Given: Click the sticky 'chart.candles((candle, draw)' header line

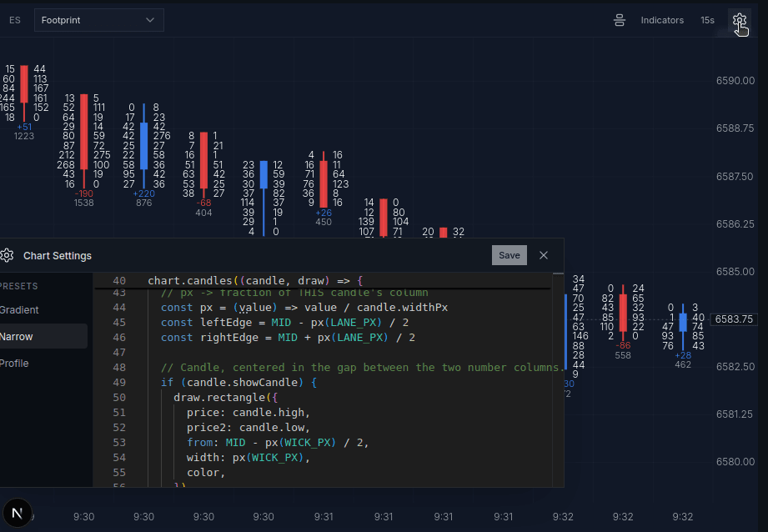Looking at the screenshot, I should point(255,281).
